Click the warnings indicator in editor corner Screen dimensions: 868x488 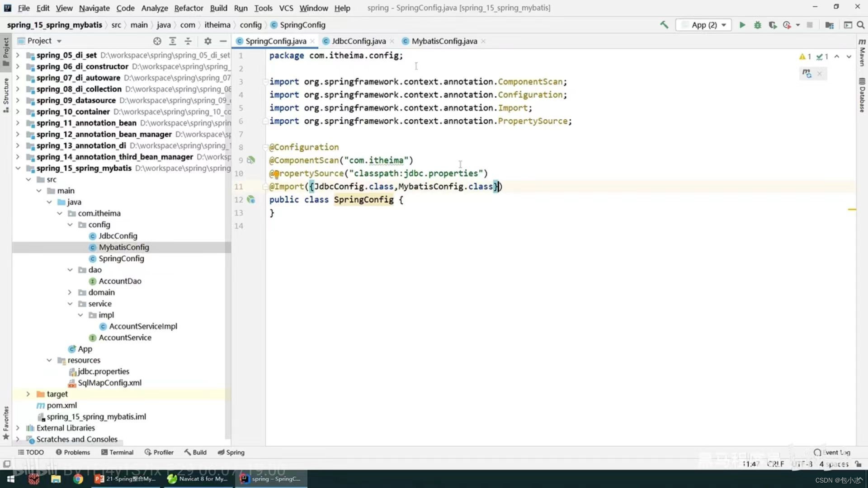click(x=805, y=56)
